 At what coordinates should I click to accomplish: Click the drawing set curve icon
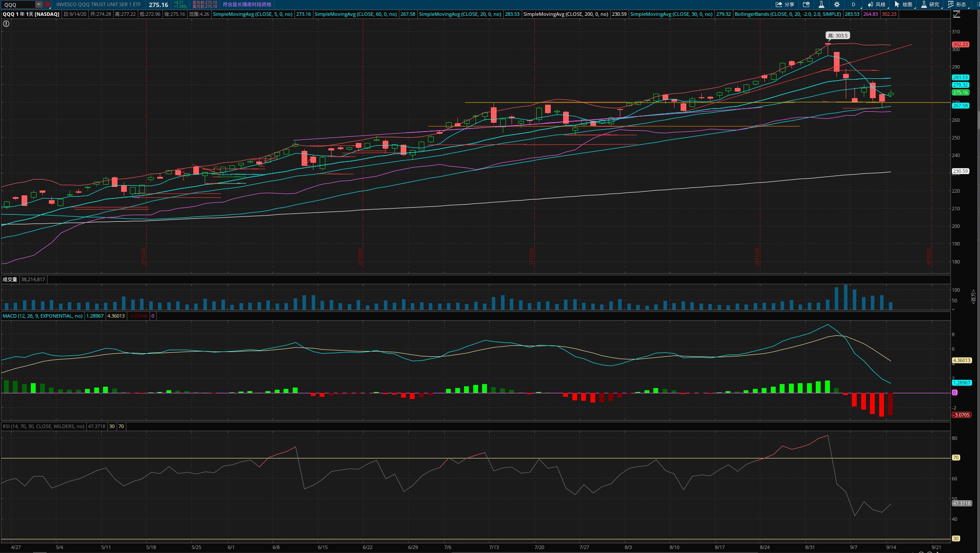pyautogui.click(x=957, y=14)
